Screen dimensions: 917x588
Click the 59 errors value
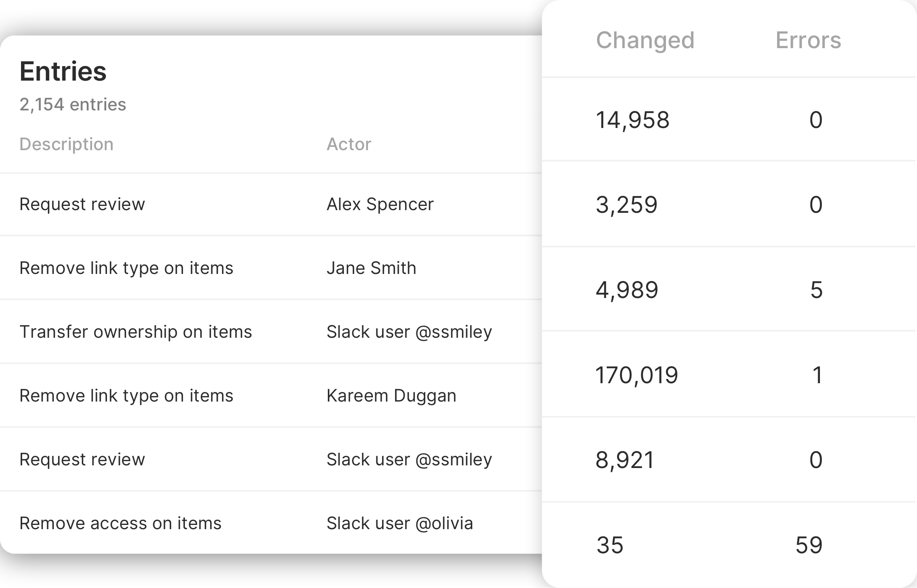click(808, 545)
